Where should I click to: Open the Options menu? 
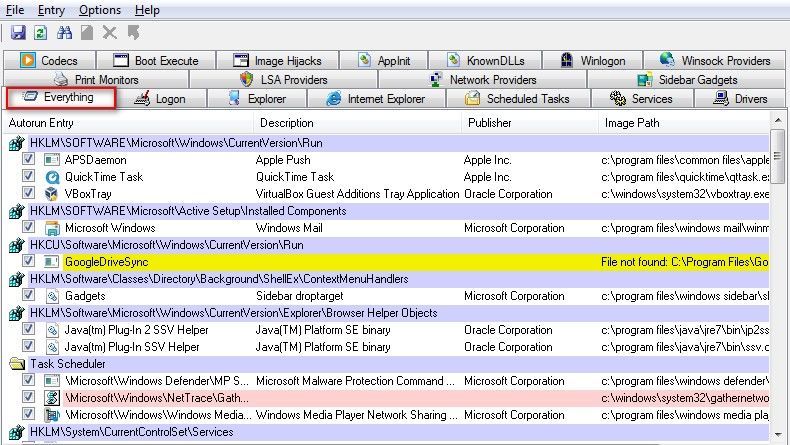click(x=100, y=10)
